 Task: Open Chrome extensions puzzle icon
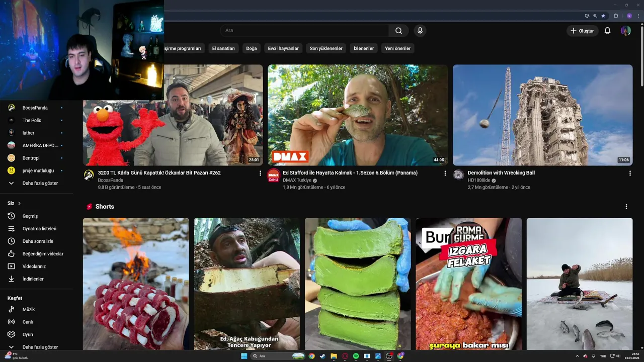point(616,16)
